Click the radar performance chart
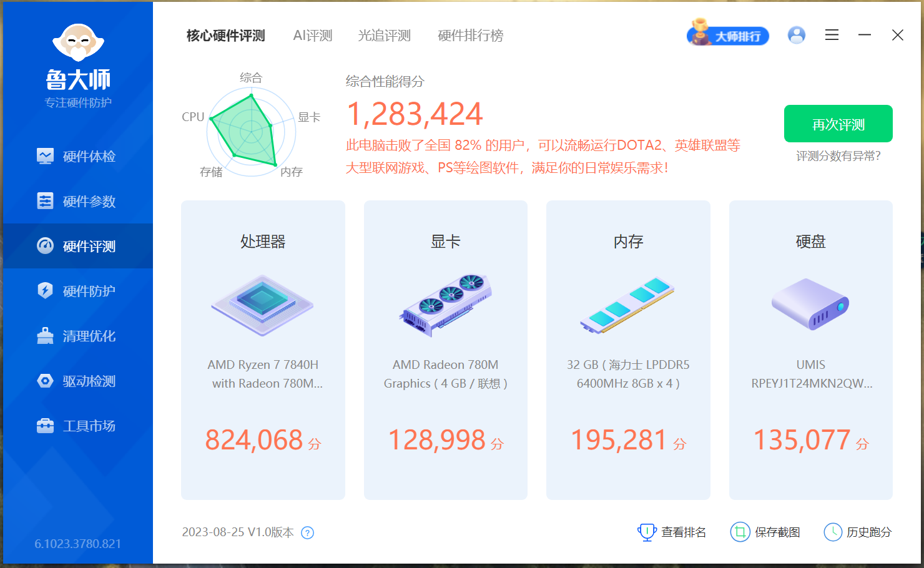Screen dimensions: 924x568 (251, 131)
